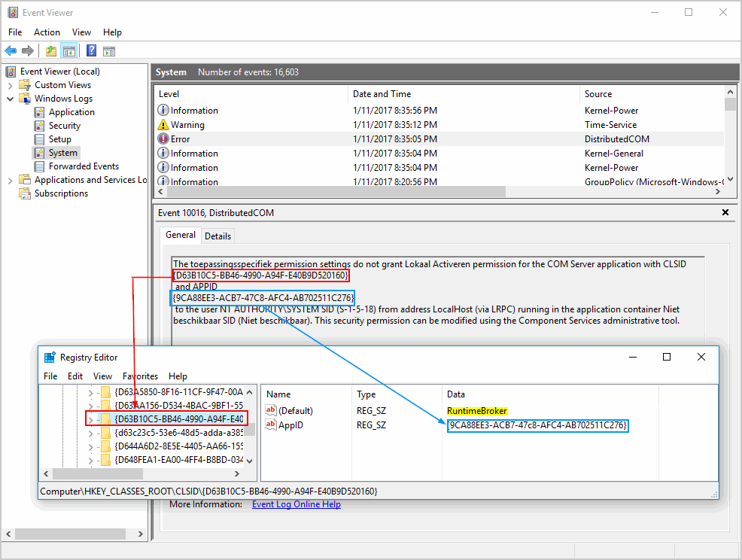742x560 pixels.
Task: Sort events by Date and Time column
Action: click(382, 94)
